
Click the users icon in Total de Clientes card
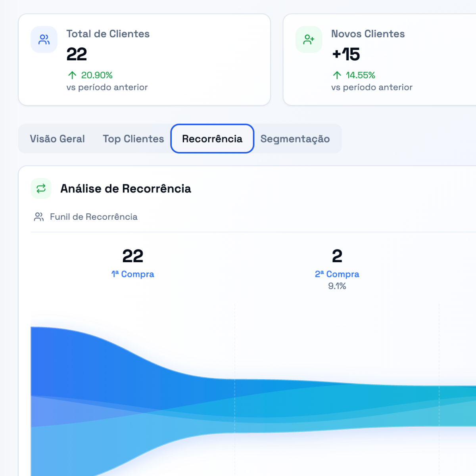point(44,40)
